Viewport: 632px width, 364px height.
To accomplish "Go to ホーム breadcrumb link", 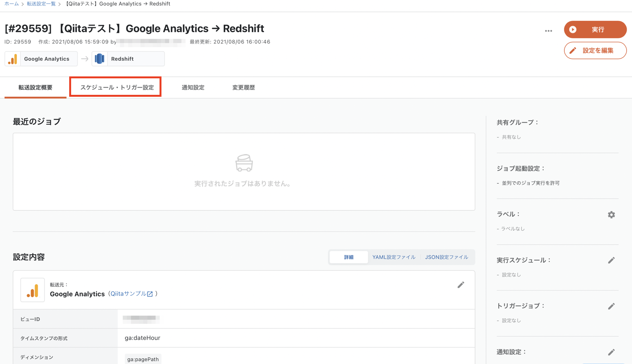I will point(12,4).
